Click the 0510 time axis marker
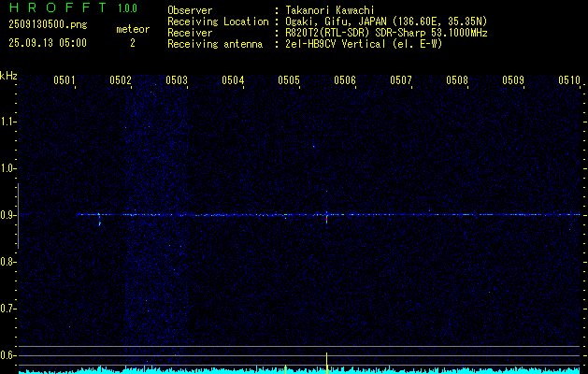 (569, 79)
